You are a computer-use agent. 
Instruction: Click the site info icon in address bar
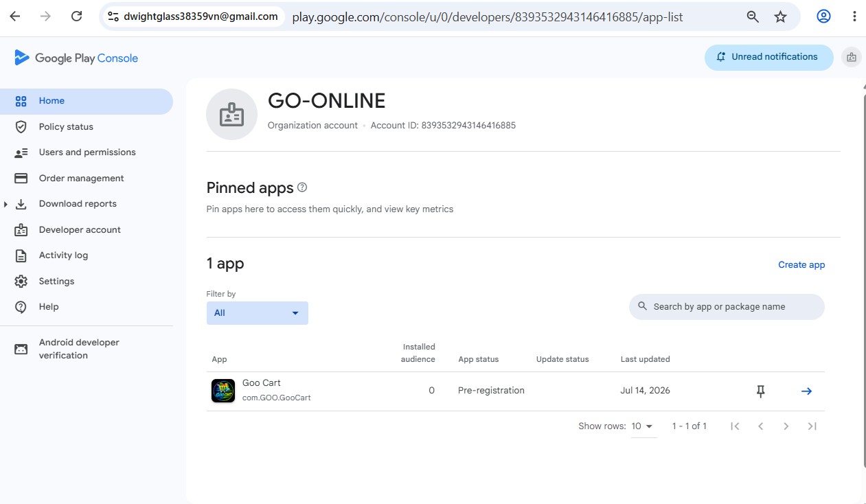click(113, 16)
